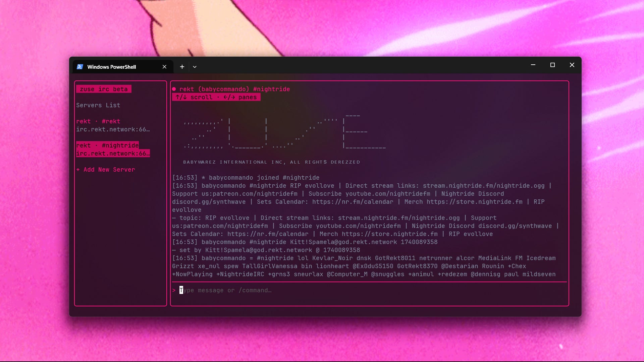Open the https://nr.fm/calendar link in the topic
Screen dimensions: 644x362
coord(267,234)
